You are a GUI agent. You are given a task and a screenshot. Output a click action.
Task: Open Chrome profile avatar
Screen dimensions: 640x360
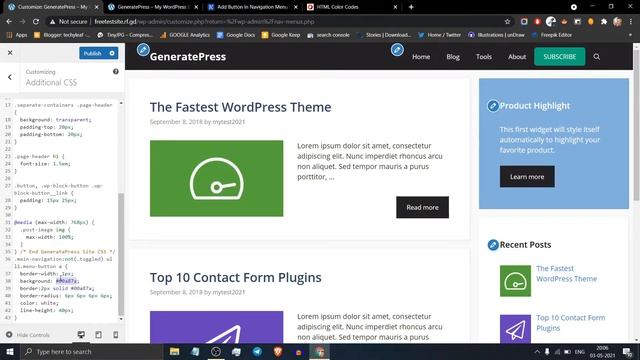coord(617,22)
